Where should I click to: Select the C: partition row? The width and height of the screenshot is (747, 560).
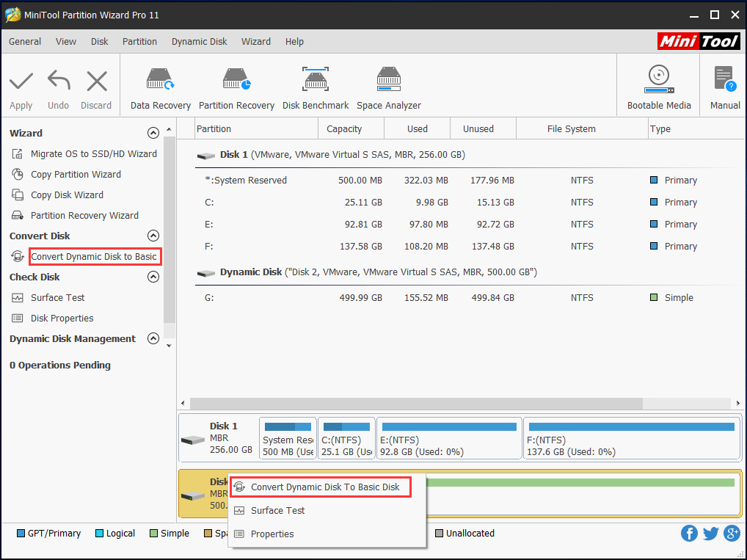[x=469, y=202]
